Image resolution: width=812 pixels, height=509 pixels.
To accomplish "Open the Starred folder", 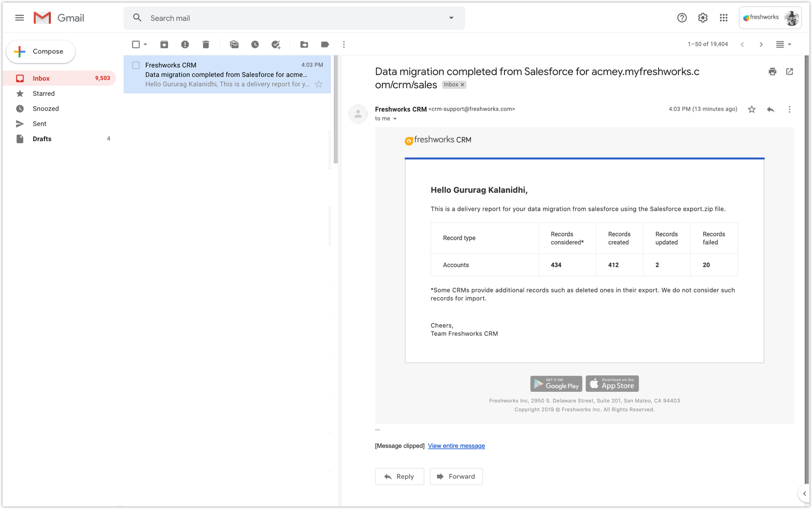I will click(44, 94).
